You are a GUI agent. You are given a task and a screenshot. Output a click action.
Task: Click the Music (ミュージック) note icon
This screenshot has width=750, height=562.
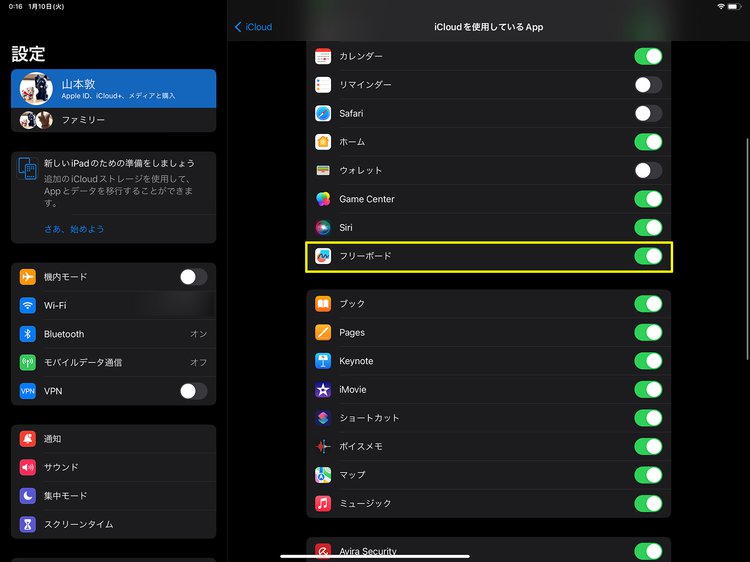pos(323,504)
